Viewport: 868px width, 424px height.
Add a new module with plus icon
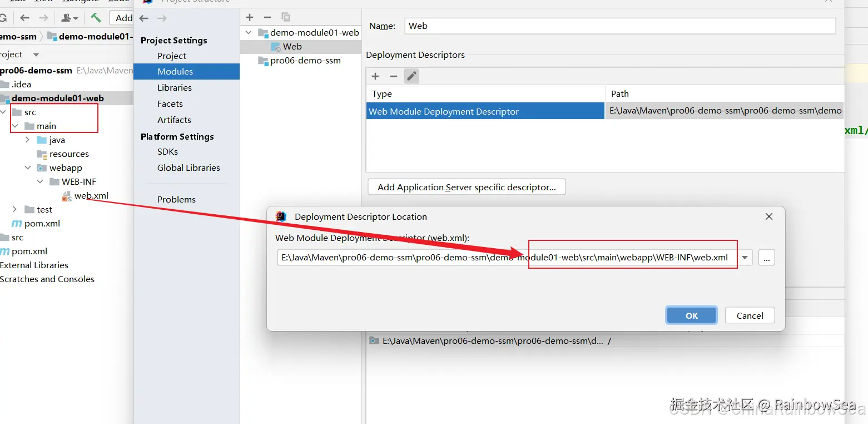point(250,17)
